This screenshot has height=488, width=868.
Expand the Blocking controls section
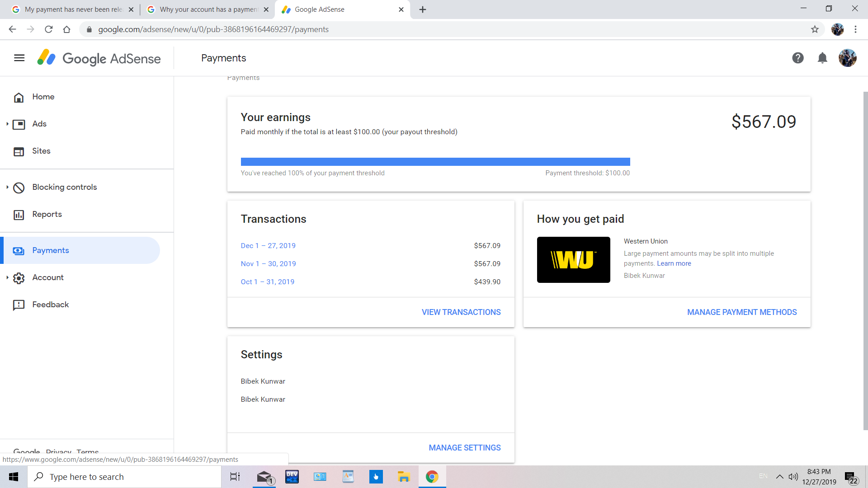click(7, 187)
